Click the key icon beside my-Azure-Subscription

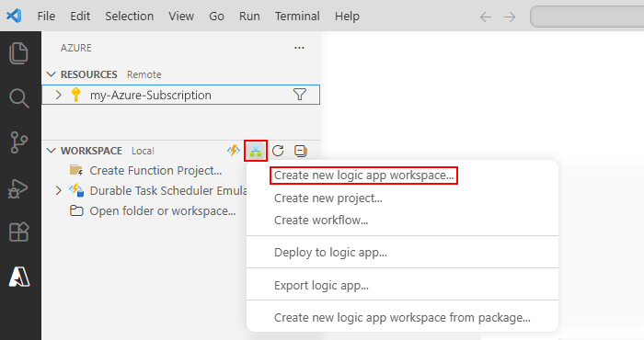point(75,95)
